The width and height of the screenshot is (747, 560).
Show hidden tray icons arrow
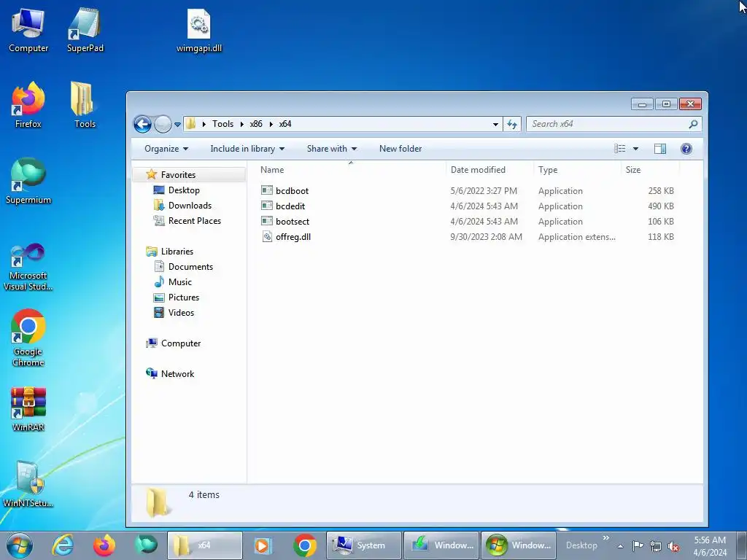tap(620, 546)
